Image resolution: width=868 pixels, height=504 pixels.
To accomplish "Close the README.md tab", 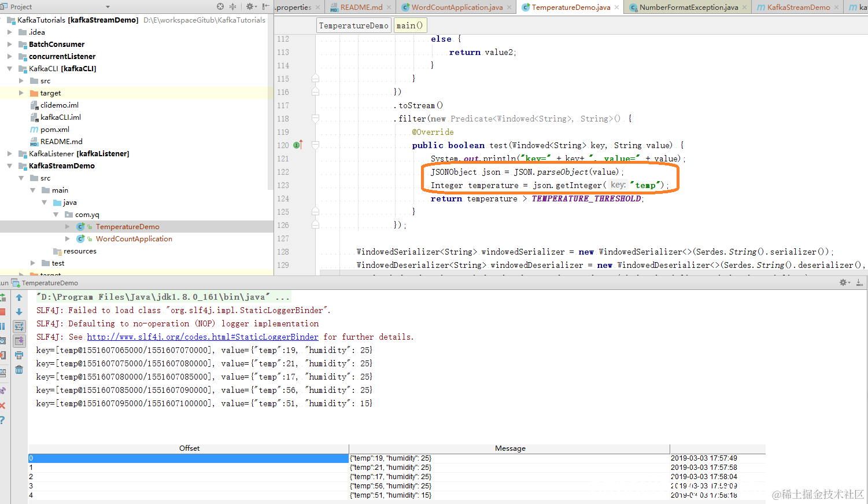I will (x=389, y=8).
